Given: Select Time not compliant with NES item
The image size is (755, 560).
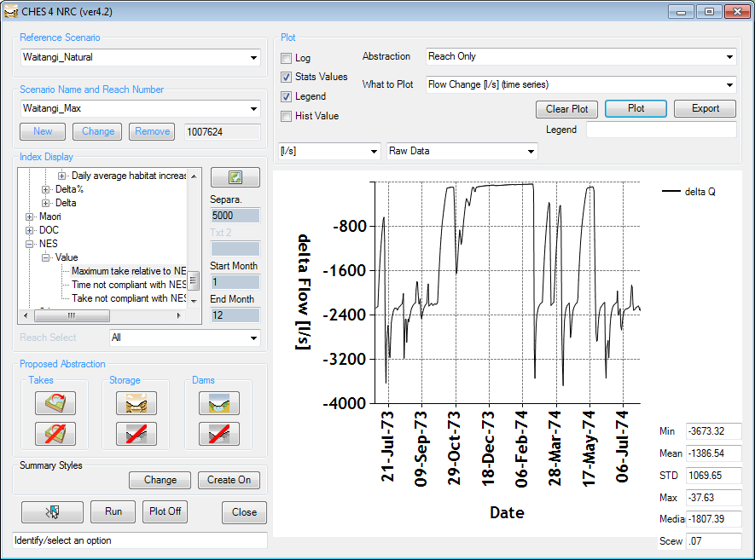Looking at the screenshot, I should (x=129, y=285).
